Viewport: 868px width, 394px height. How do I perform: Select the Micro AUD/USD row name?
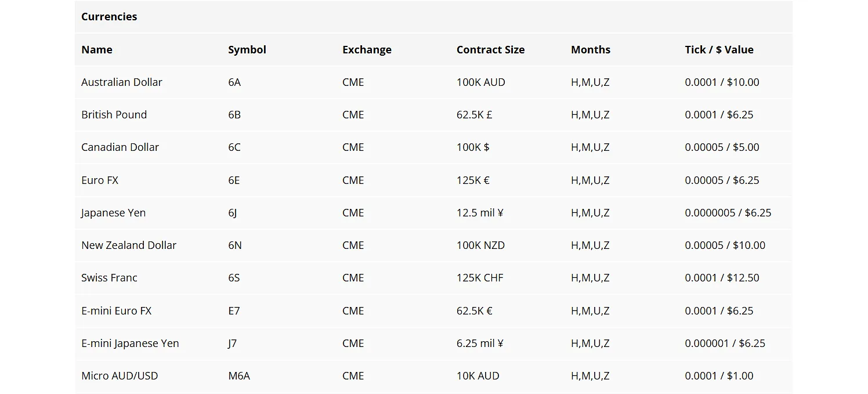120,376
